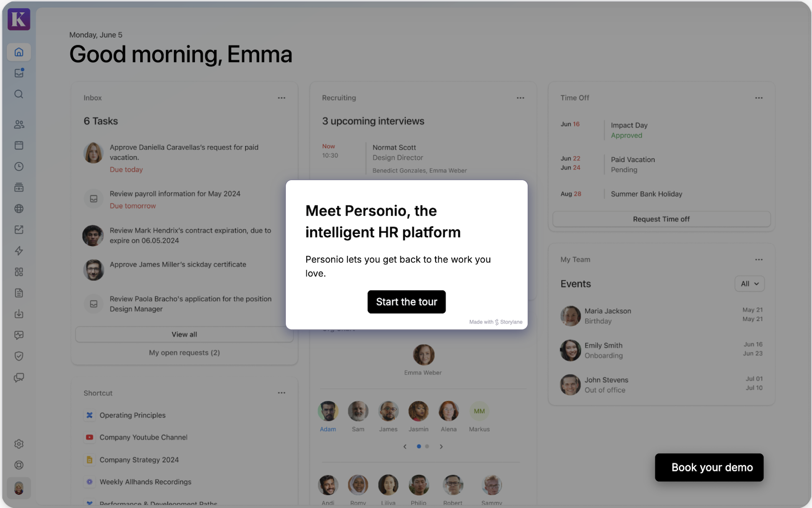Image resolution: width=812 pixels, height=508 pixels.
Task: Click the Search icon in sidebar
Action: [18, 94]
